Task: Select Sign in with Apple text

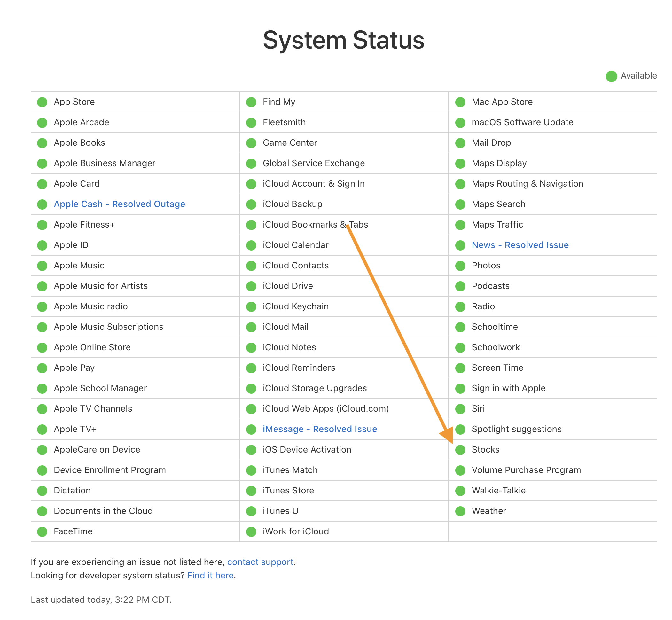Action: (x=508, y=388)
